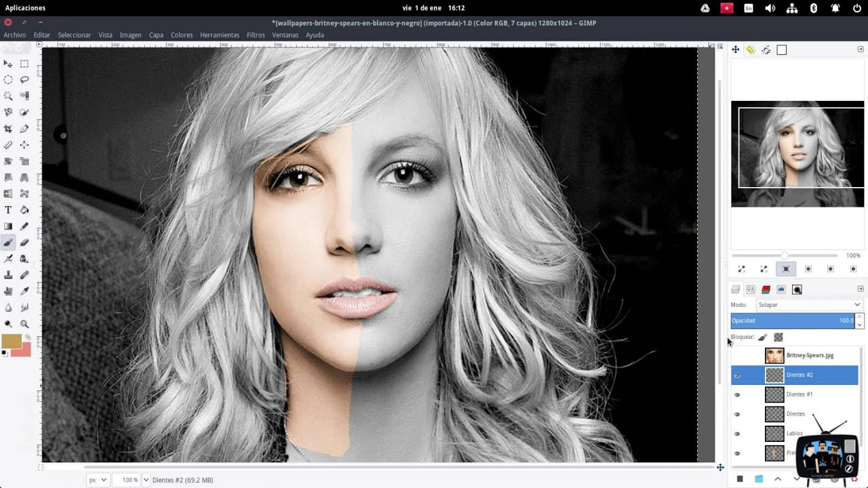Open the px units dropdown
The height and width of the screenshot is (488, 868).
pyautogui.click(x=98, y=480)
